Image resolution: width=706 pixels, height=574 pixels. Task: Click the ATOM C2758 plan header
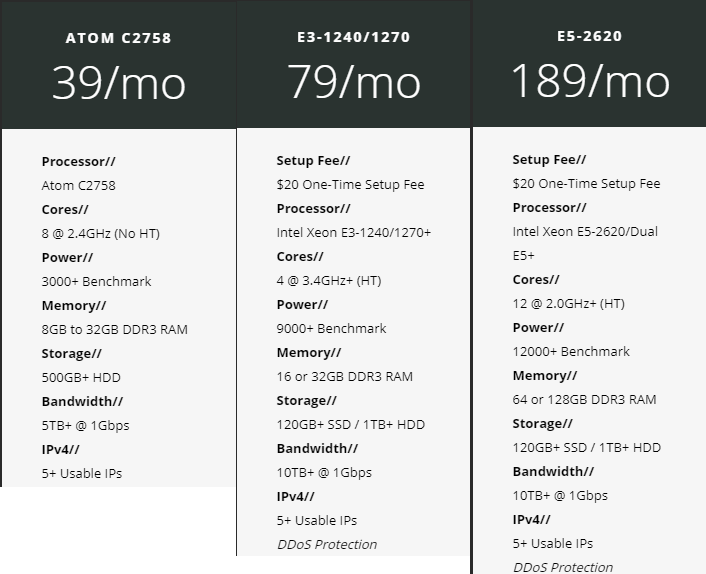[x=118, y=38]
